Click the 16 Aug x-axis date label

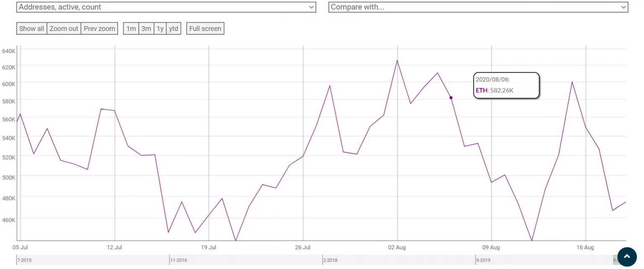coord(585,248)
